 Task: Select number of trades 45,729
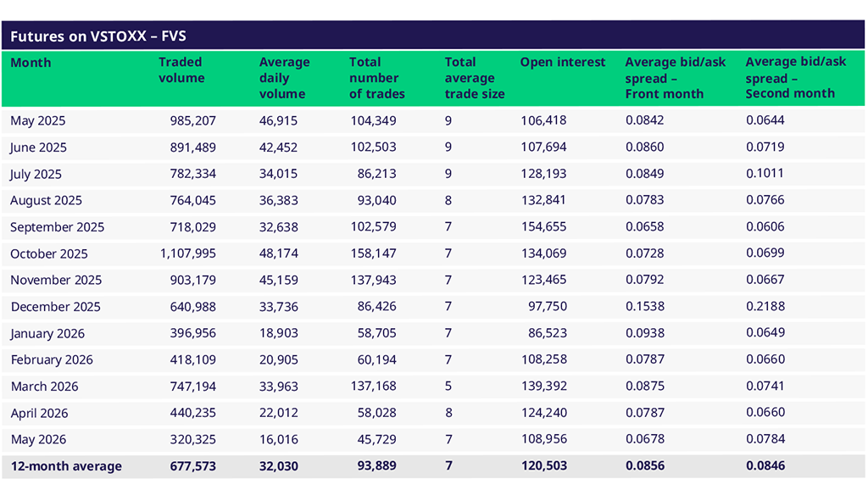pyautogui.click(x=377, y=440)
